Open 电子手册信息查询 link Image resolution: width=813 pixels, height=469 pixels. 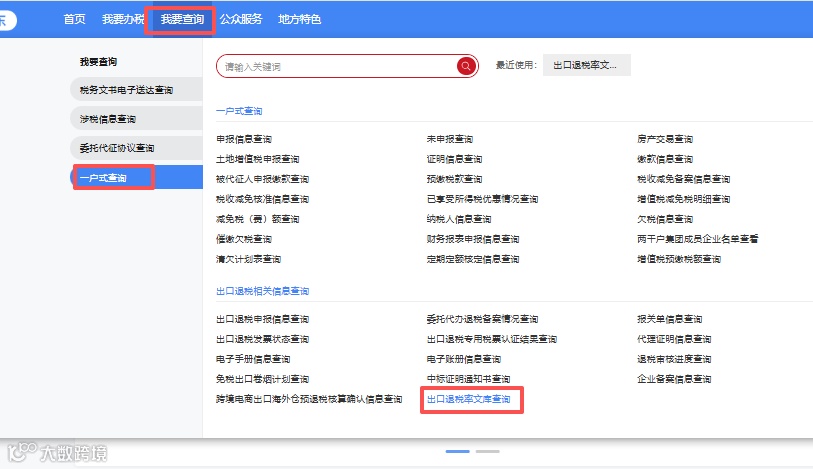pyautogui.click(x=253, y=359)
